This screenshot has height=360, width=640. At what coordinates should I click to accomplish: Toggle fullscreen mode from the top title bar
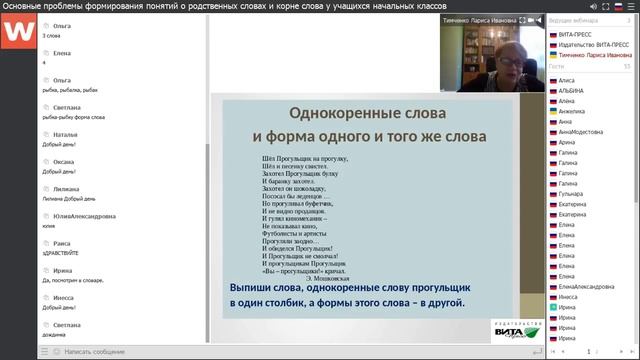(606, 7)
